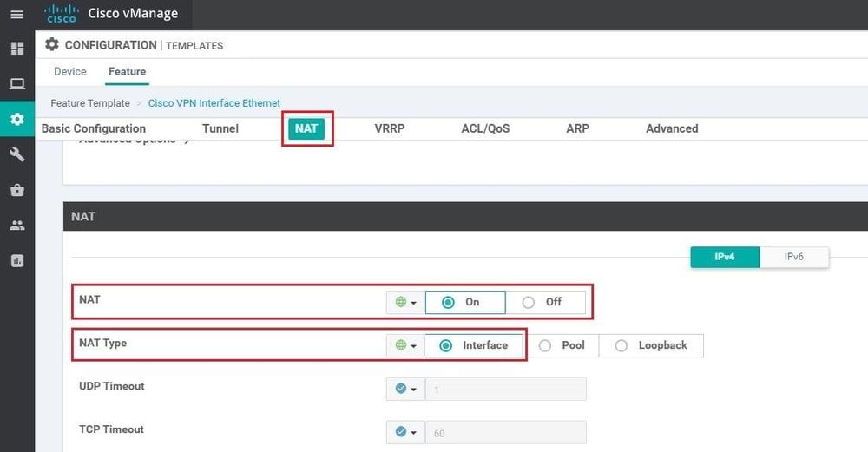
Task: Open the Maintenance briefcase sidebar icon
Action: 17,190
